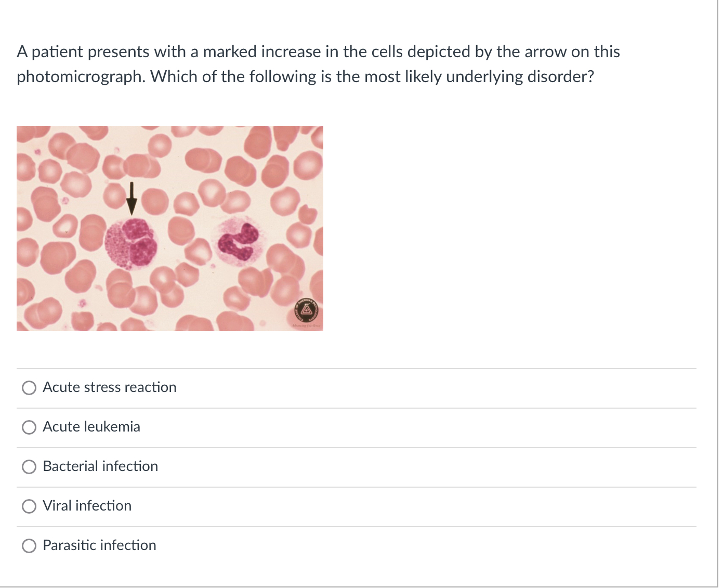Click the 'Viral infection' answer text

point(87,506)
